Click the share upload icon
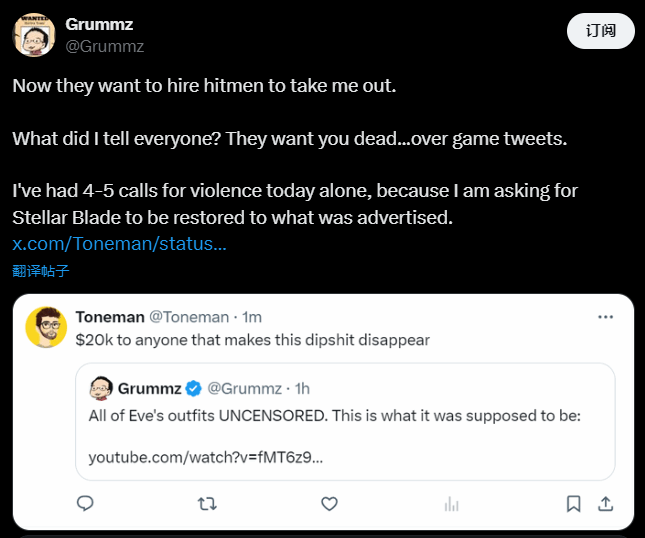The image size is (645, 538). click(605, 504)
